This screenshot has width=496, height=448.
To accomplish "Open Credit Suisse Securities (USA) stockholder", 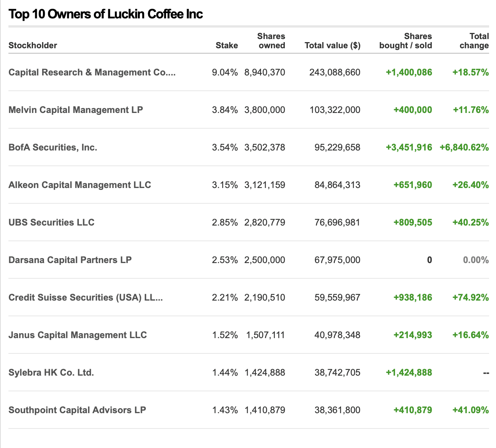I will point(86,298).
